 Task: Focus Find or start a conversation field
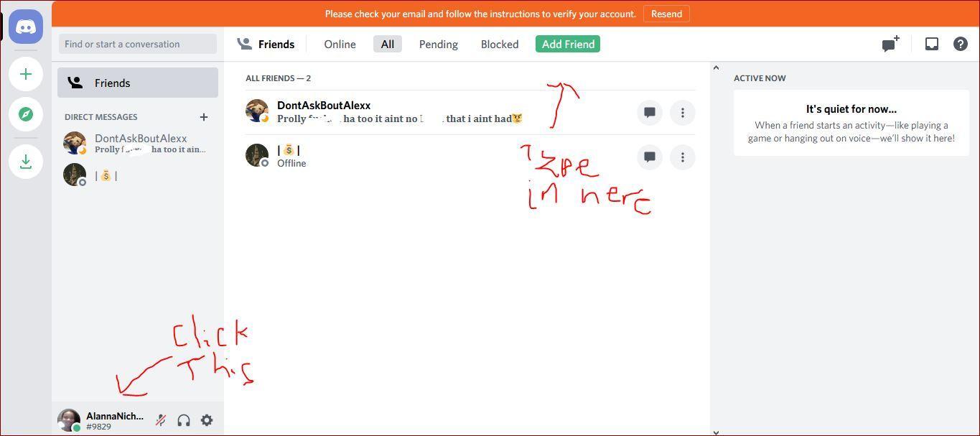coord(138,44)
